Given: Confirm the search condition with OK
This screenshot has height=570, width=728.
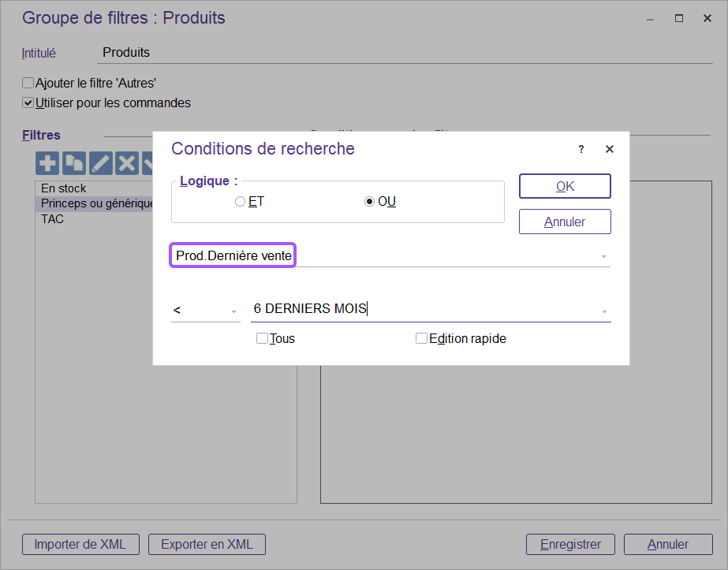Looking at the screenshot, I should click(565, 186).
